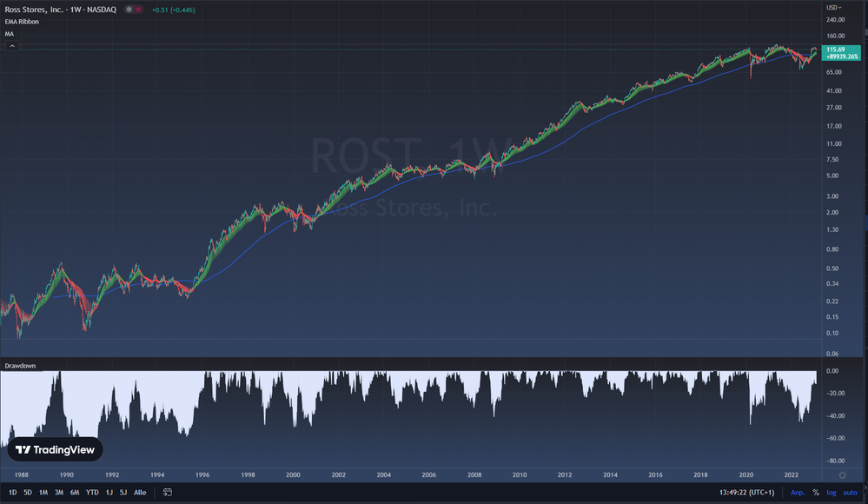Open chart settings gear icon
Screen dimensions: 868x504
click(x=842, y=475)
